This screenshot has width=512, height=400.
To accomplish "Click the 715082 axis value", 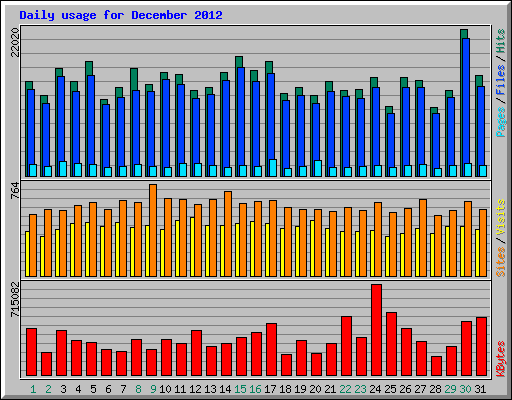I will pyautogui.click(x=15, y=299).
